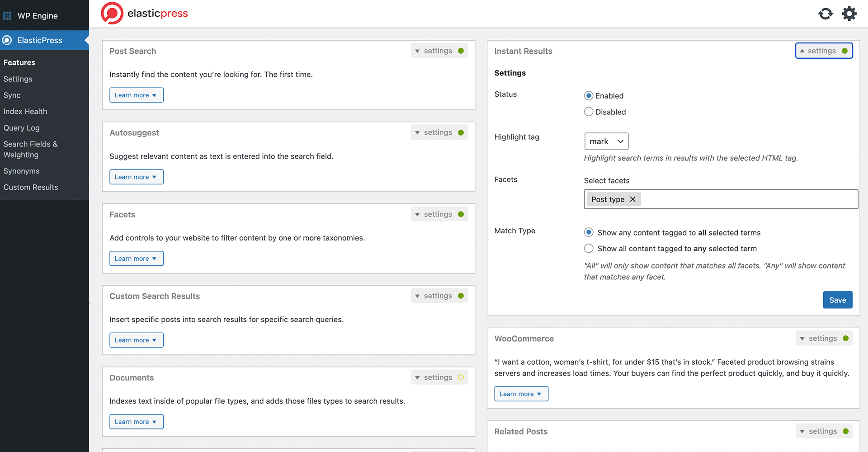Viewport: 868px width, 452px height.
Task: Select the Enabled status radio button
Action: (x=589, y=95)
